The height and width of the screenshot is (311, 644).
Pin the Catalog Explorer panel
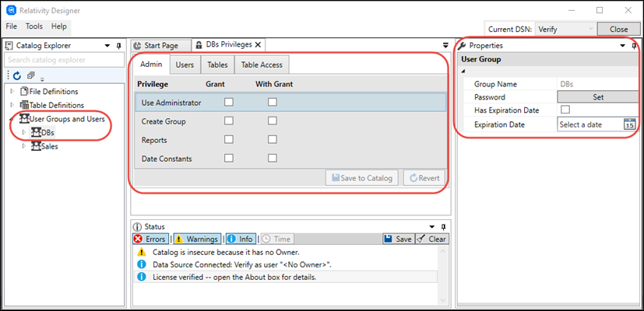pos(118,46)
